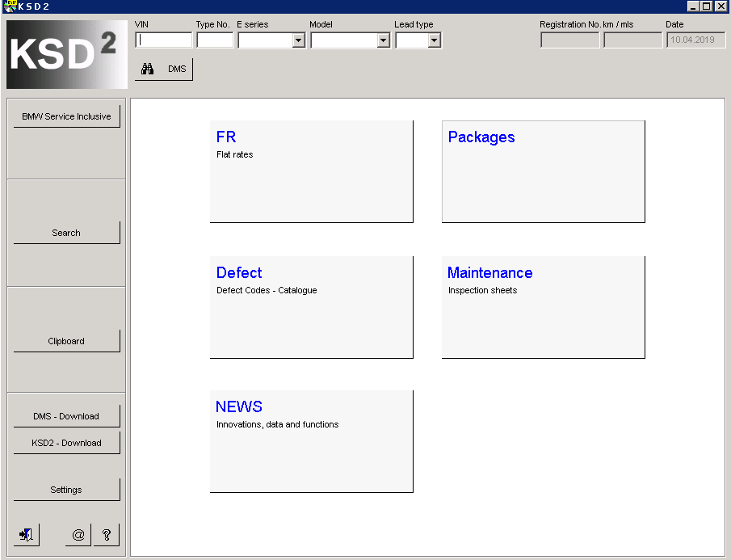This screenshot has width=731, height=560.
Task: Expand the E series dropdown
Action: pyautogui.click(x=298, y=40)
